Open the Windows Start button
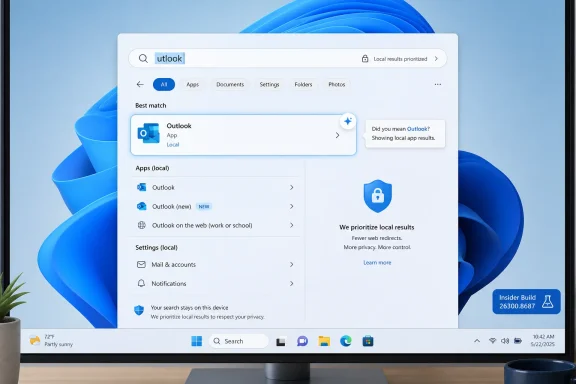Screen dimensions: 576x384 pos(197,341)
